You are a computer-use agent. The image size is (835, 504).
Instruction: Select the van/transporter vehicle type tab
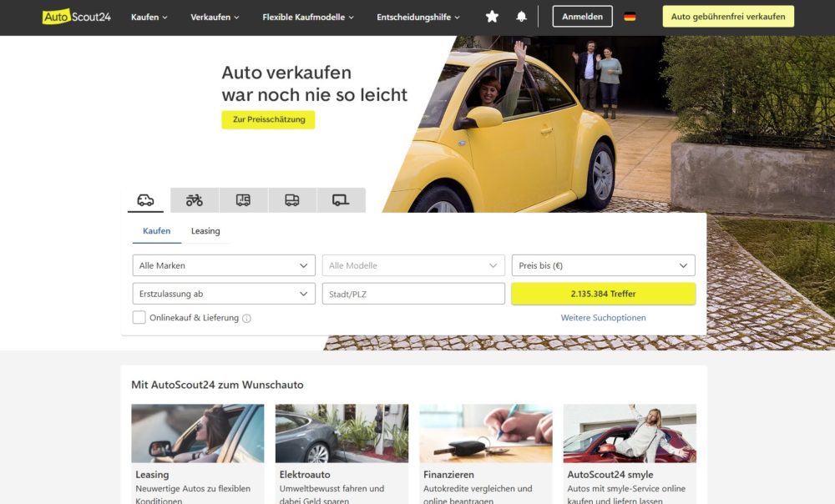click(291, 200)
